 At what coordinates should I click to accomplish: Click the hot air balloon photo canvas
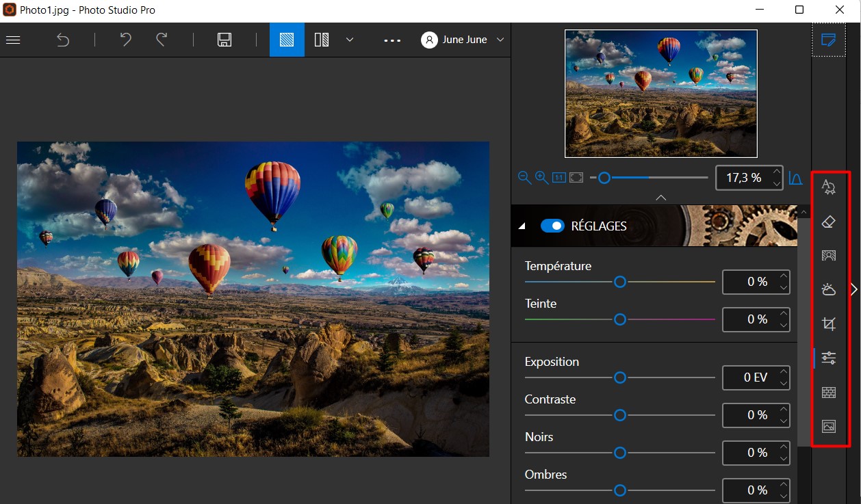253,299
